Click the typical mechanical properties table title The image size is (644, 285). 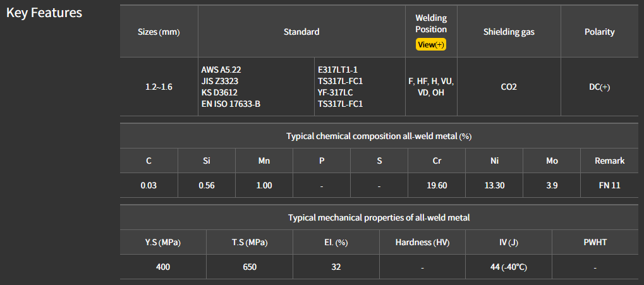[x=379, y=217]
